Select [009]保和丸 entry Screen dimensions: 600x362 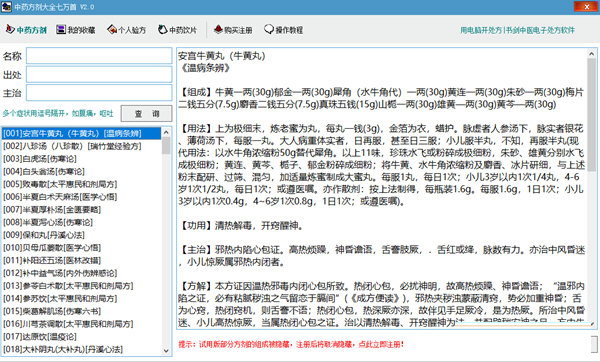81,235
